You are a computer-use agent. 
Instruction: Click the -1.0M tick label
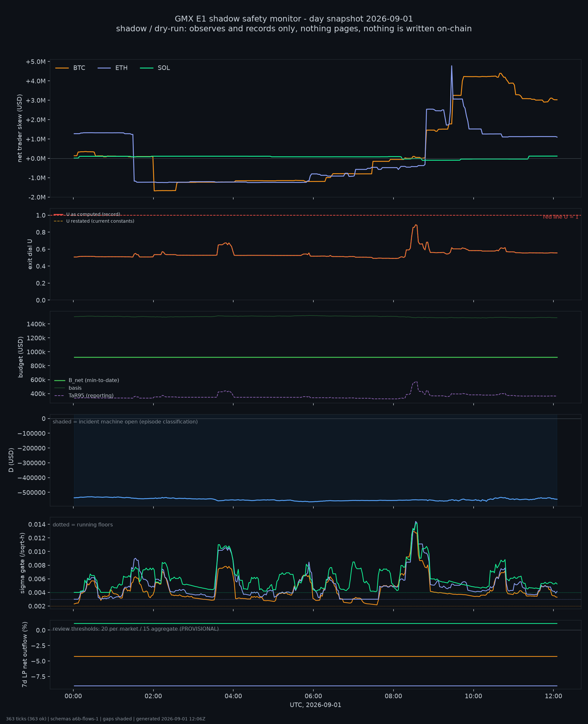[x=37, y=178]
